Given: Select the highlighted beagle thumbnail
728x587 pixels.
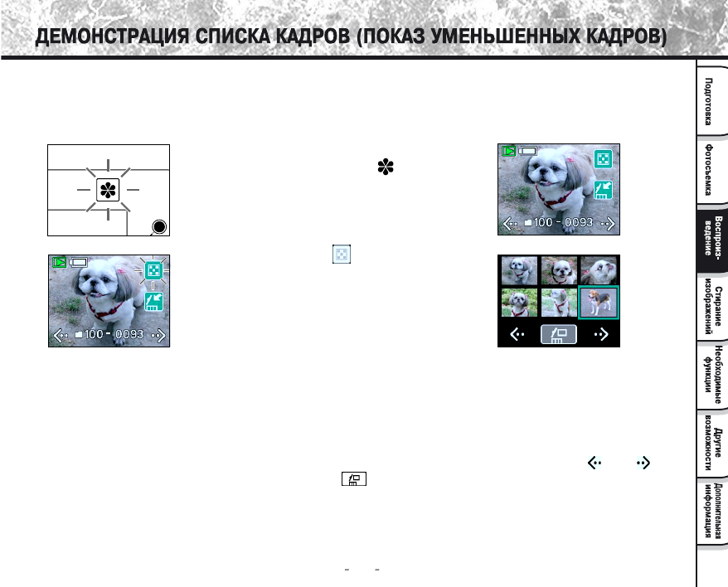Looking at the screenshot, I should (x=599, y=303).
